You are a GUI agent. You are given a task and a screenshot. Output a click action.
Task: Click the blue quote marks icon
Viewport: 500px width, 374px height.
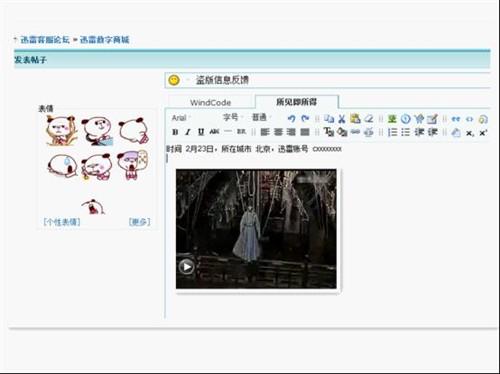click(456, 119)
